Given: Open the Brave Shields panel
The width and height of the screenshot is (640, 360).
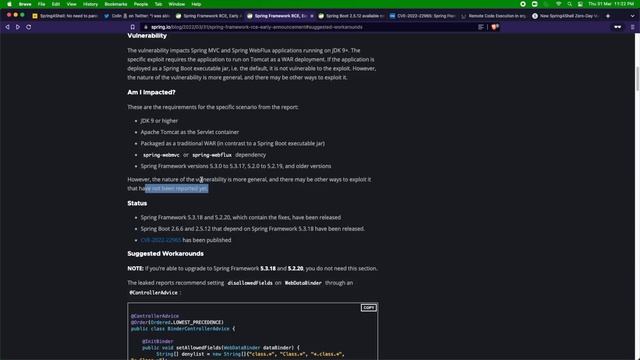Looking at the screenshot, I should [x=495, y=27].
